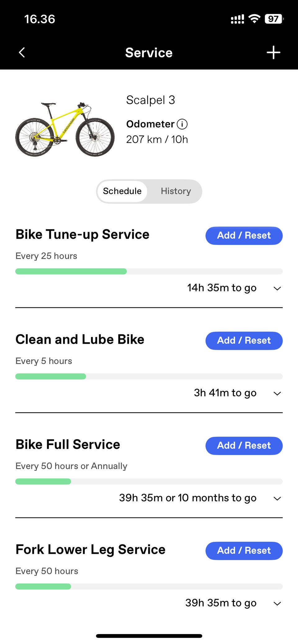Image resolution: width=298 pixels, height=644 pixels.
Task: Expand Bike Full Service details chevron
Action: (x=277, y=498)
